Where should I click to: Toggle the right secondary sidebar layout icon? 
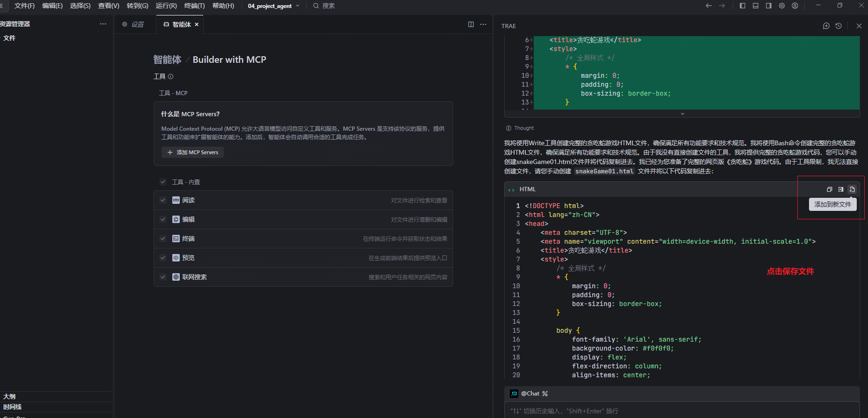[x=769, y=6]
